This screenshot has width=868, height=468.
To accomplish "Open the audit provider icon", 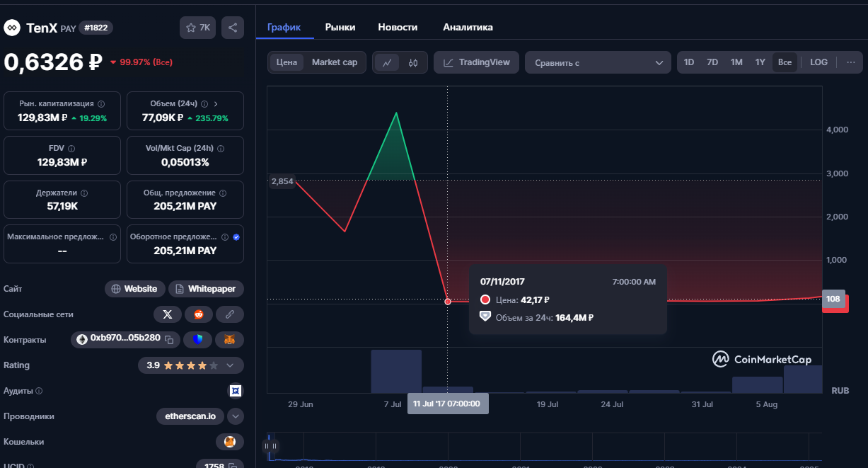I will tap(236, 391).
